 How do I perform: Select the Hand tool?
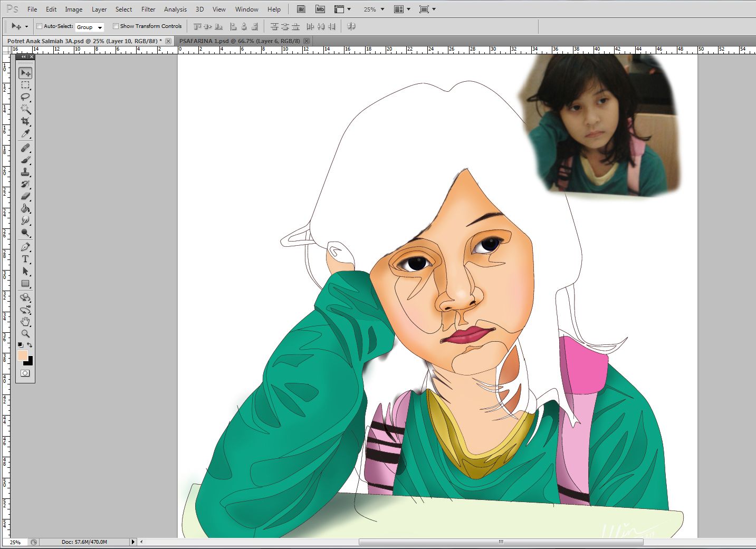(25, 322)
